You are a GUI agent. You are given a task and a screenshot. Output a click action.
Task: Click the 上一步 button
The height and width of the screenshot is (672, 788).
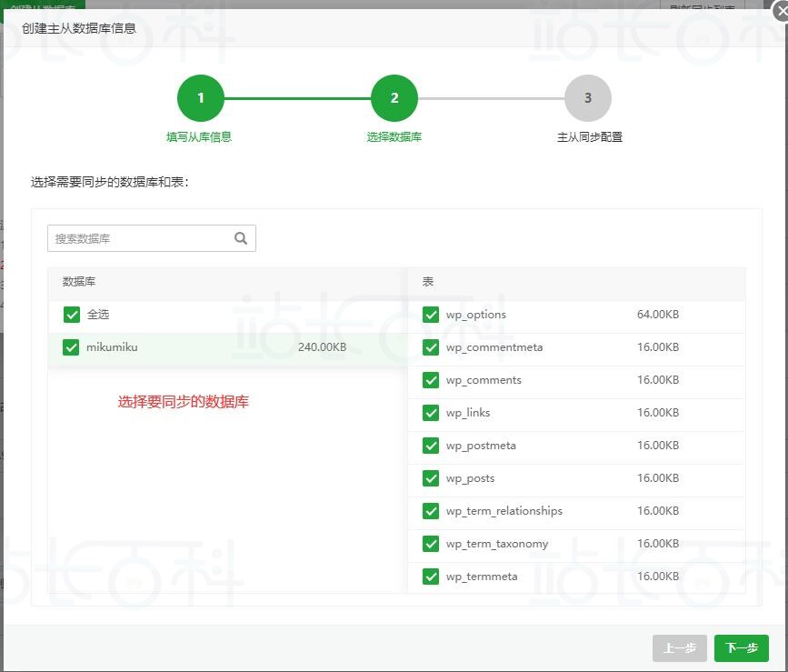click(679, 647)
